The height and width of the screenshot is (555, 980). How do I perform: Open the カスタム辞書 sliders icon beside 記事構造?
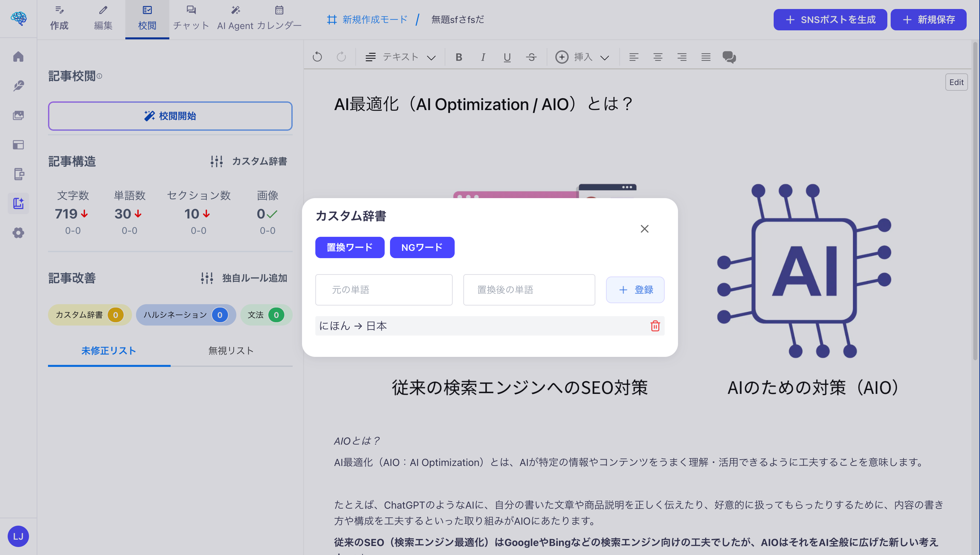[216, 161]
